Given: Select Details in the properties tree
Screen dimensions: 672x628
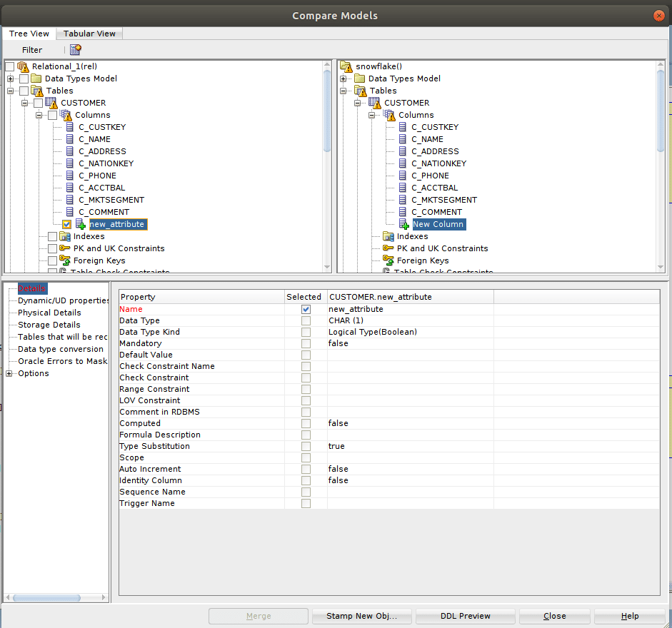Looking at the screenshot, I should coord(31,288).
